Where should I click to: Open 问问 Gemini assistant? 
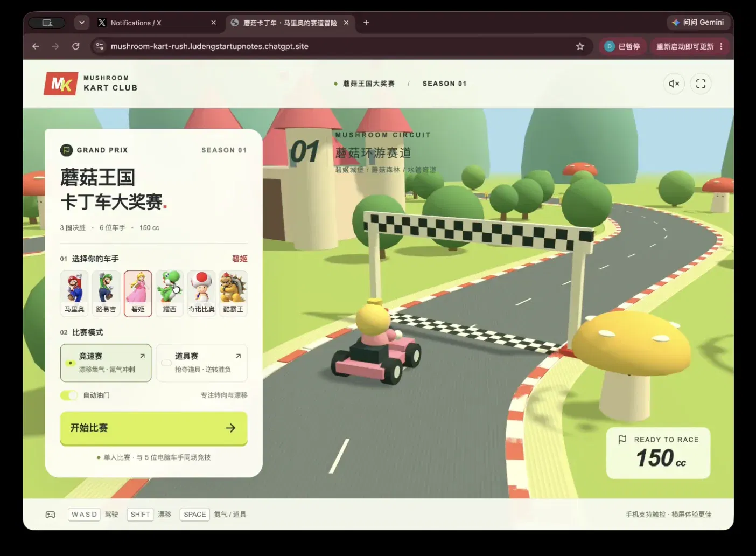point(698,23)
